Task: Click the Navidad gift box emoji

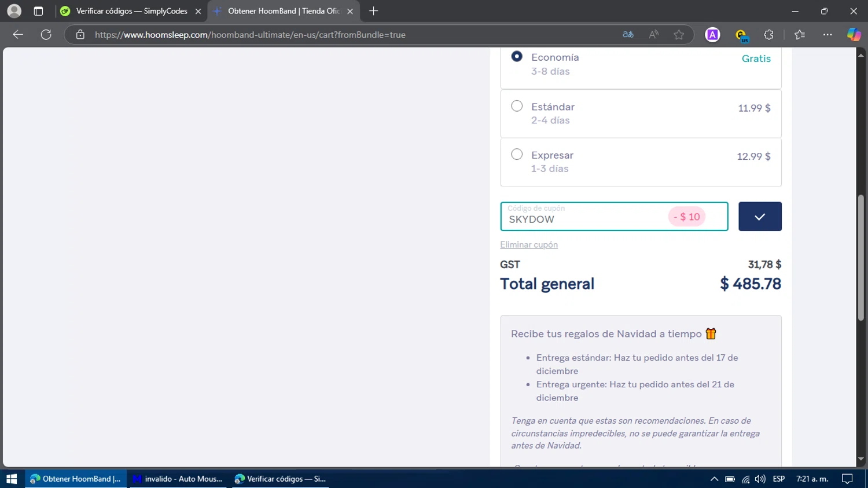Action: [x=711, y=333]
